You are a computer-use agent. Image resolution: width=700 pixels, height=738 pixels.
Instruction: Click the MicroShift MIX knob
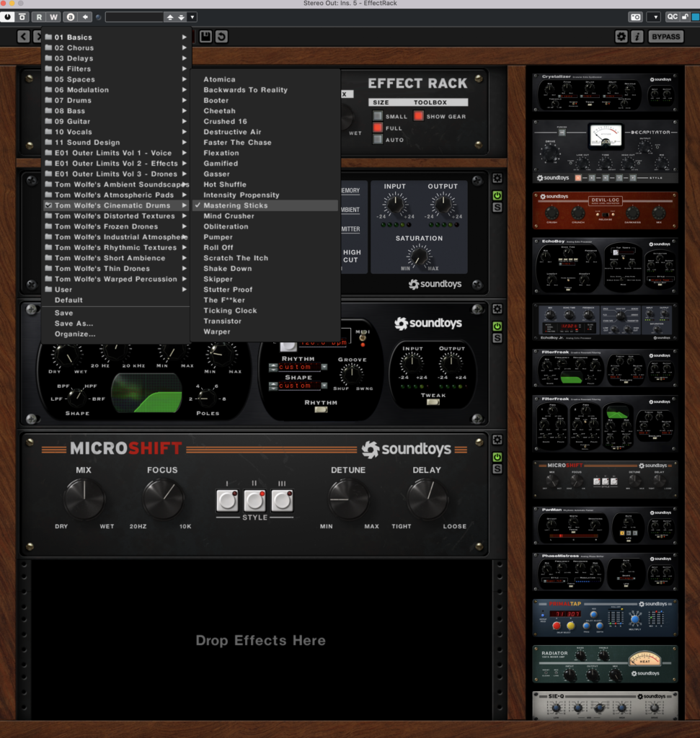pyautogui.click(x=84, y=499)
